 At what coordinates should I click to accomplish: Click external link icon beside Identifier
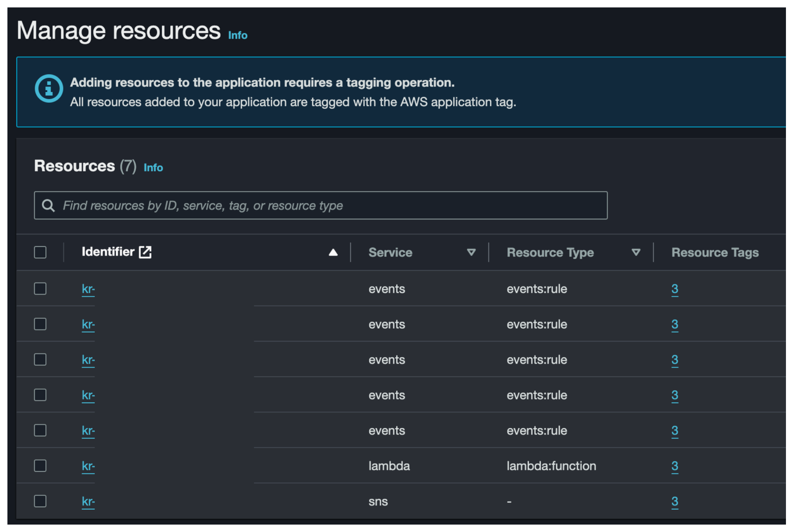tap(145, 252)
